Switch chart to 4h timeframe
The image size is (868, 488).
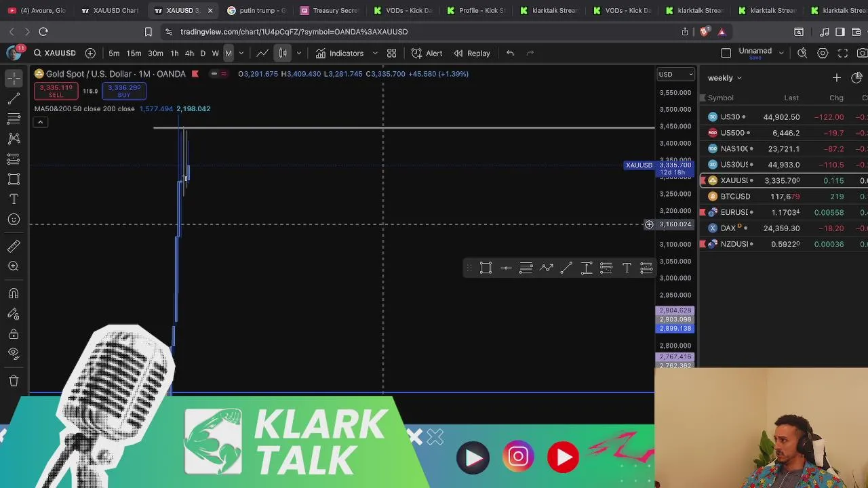click(189, 53)
